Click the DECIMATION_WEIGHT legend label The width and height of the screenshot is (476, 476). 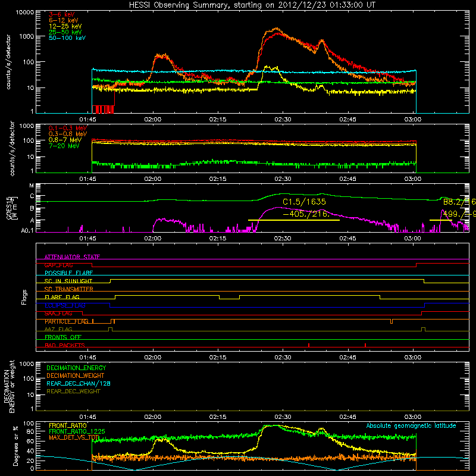76,375
